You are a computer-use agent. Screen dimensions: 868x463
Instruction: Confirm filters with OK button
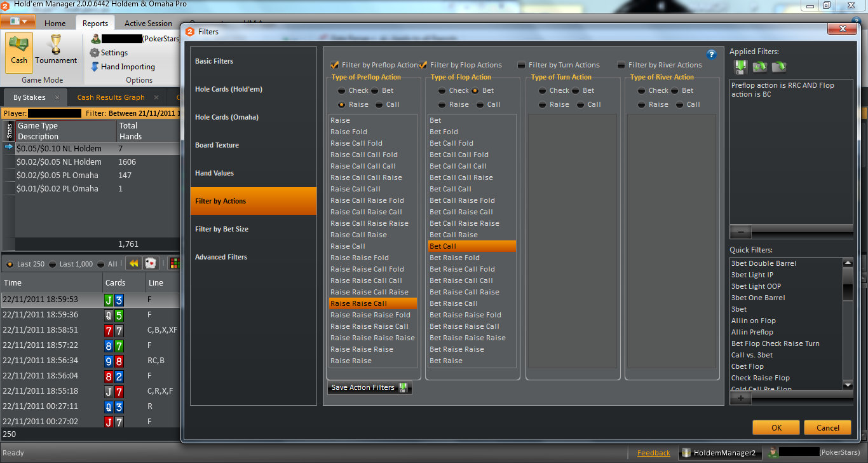coord(776,428)
